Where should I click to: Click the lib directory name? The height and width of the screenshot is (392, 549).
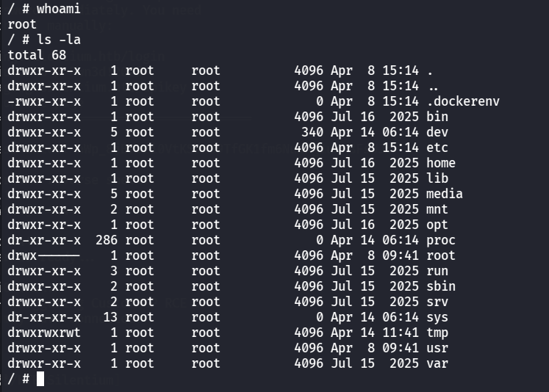(437, 178)
